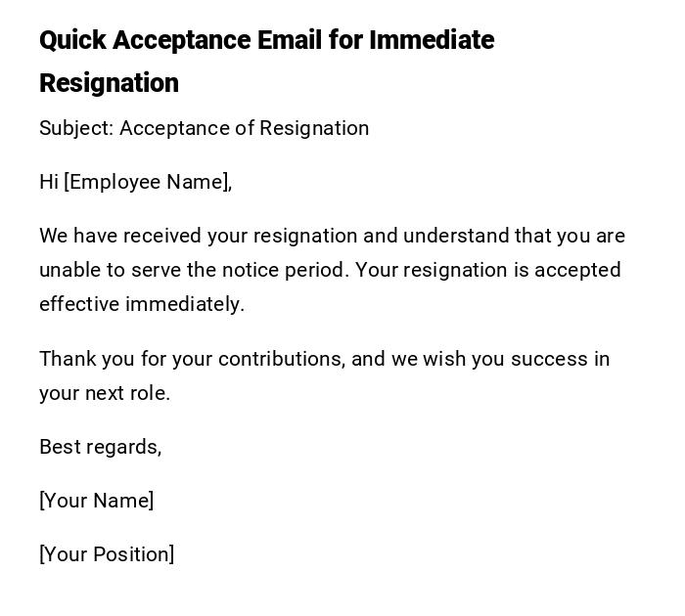Click the "Best regards," closing line
The image size is (685, 616).
(100, 447)
